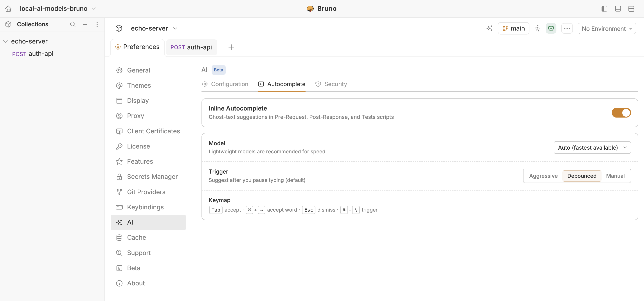Viewport: 644px width, 301px height.
Task: Collapse the echo-server tree in sidebar
Action: pos(5,41)
